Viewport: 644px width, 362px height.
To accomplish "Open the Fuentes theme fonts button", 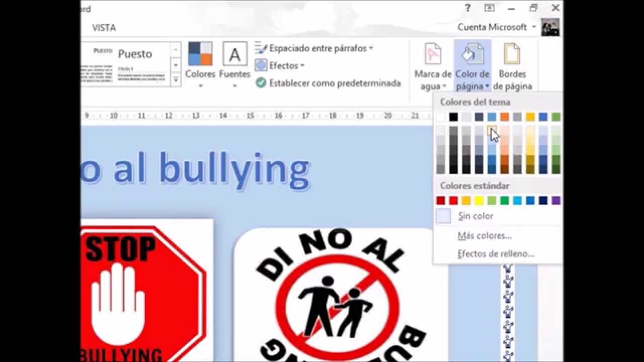I will 234,65.
